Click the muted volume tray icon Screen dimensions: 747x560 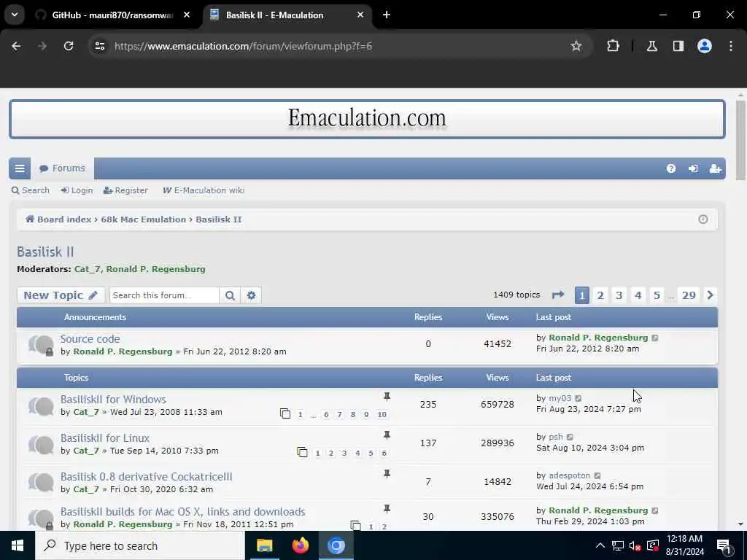(x=635, y=545)
